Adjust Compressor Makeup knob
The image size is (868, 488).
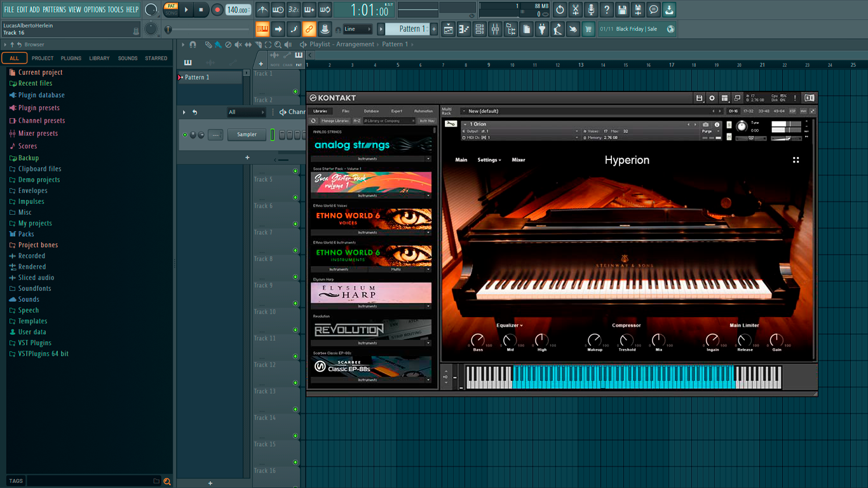(595, 341)
